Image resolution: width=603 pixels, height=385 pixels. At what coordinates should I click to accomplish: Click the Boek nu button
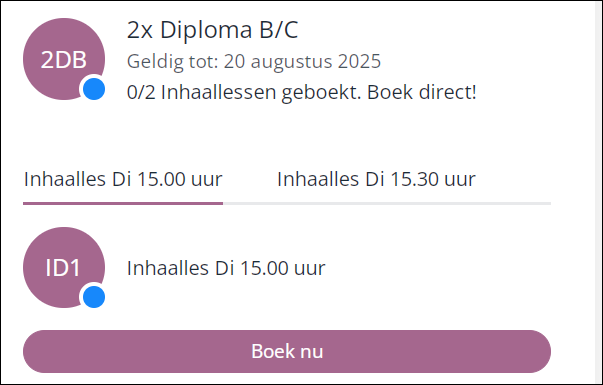coord(287,351)
